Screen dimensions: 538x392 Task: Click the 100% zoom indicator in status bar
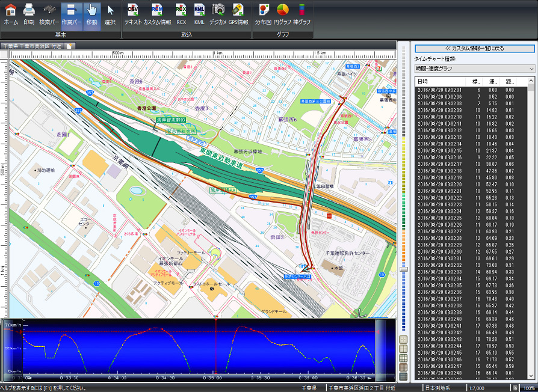point(530,388)
